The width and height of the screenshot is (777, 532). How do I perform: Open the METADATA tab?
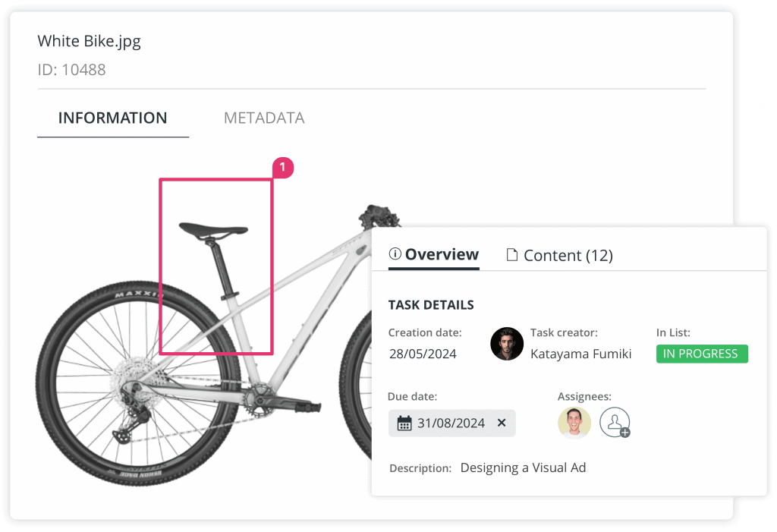(x=264, y=118)
